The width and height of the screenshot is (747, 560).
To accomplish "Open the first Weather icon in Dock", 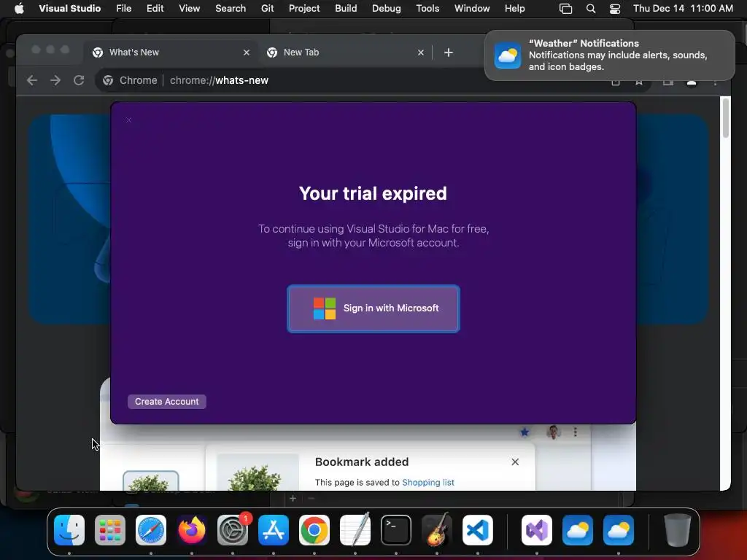I will point(578,529).
